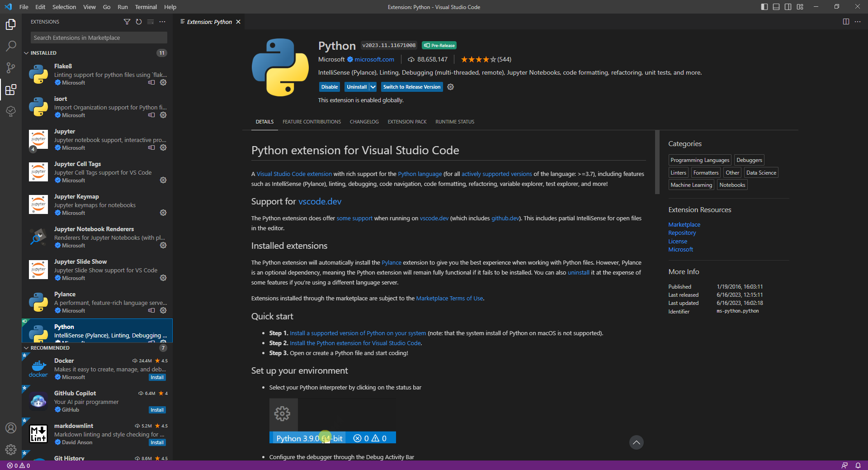Switch to the Extension Pack tab
The width and height of the screenshot is (868, 470).
tap(407, 122)
